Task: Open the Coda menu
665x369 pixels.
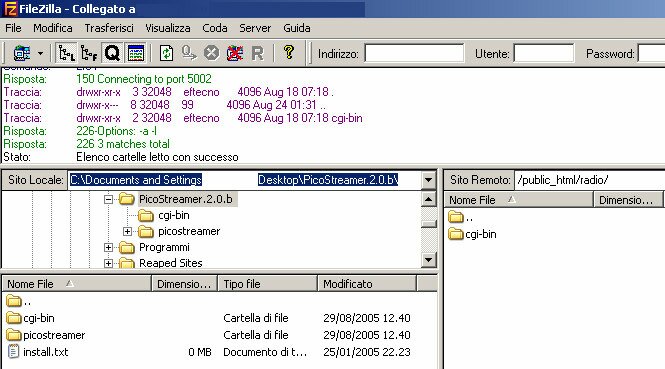Action: [215, 28]
